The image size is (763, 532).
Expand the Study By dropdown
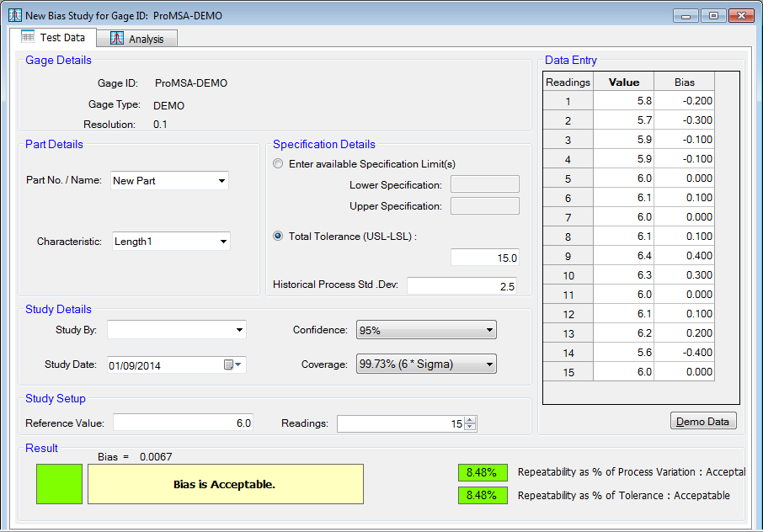tap(240, 330)
